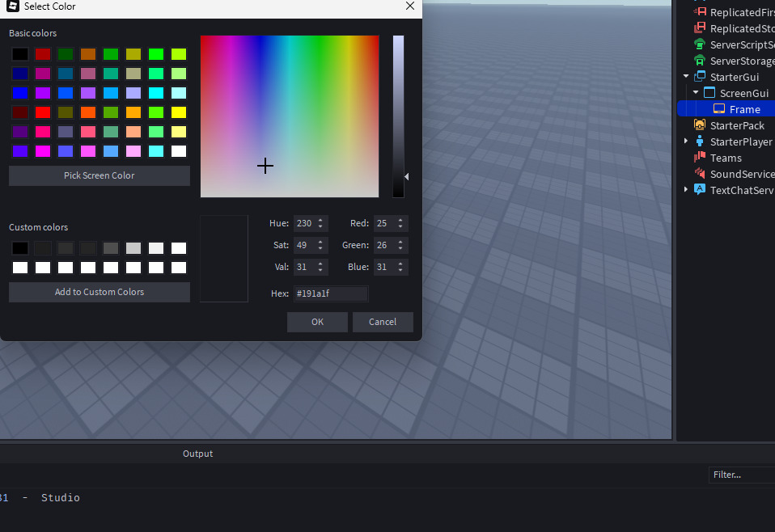Image resolution: width=775 pixels, height=532 pixels.
Task: Decrease the Blue value with down arrow
Action: click(x=400, y=270)
